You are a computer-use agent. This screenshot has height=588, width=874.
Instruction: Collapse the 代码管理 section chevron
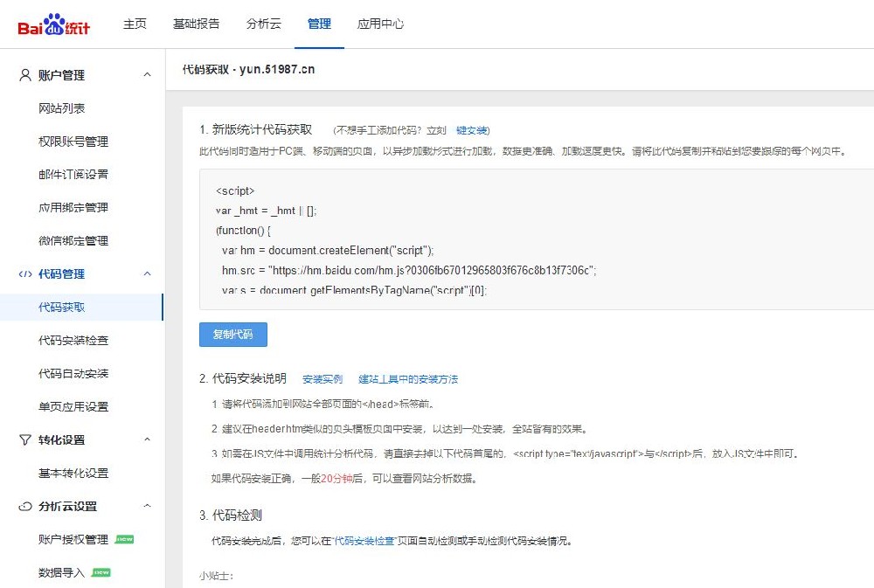(147, 274)
